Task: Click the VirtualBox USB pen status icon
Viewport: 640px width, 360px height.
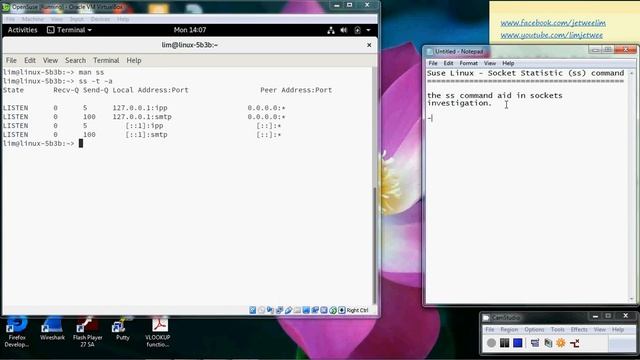Action: coord(288,310)
